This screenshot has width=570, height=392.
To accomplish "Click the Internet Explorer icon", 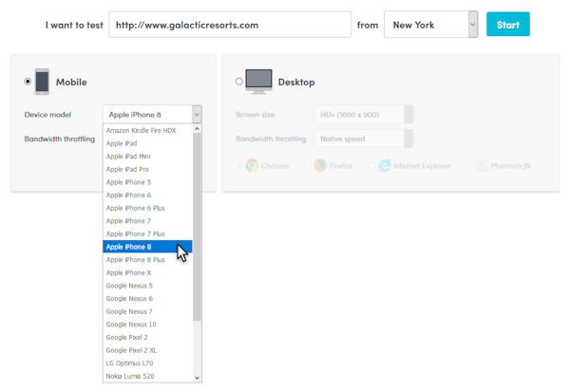I will (384, 165).
